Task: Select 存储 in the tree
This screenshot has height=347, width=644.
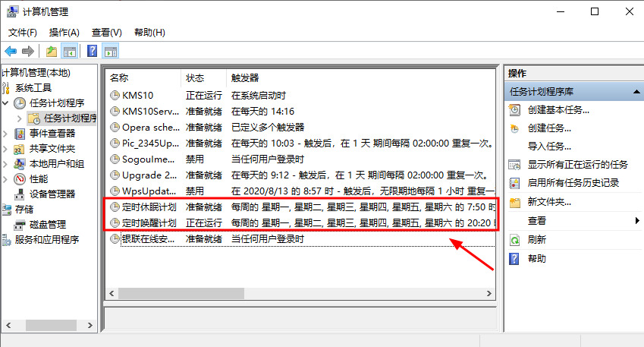Action: click(24, 210)
